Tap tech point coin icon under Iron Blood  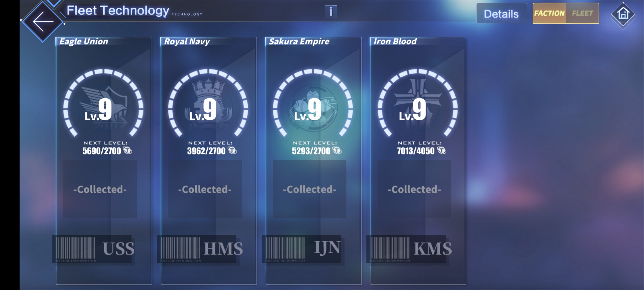tap(442, 150)
